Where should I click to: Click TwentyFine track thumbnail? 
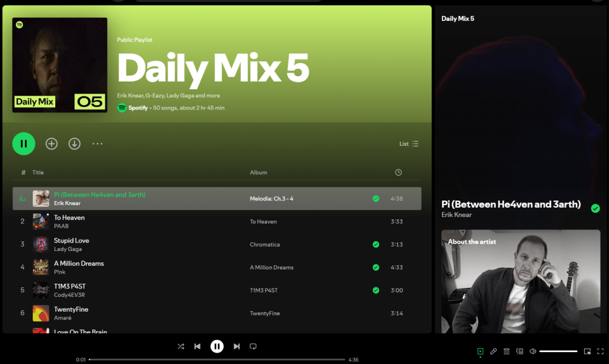(x=41, y=313)
